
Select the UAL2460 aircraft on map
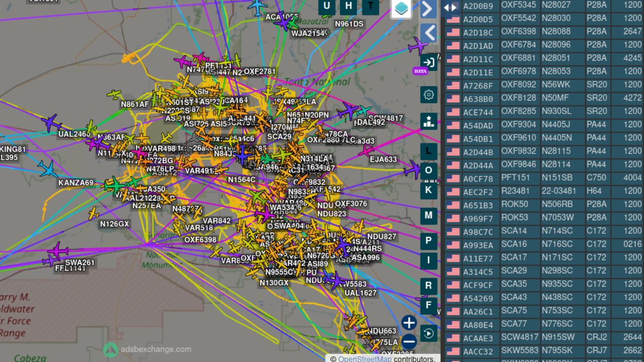point(51,123)
